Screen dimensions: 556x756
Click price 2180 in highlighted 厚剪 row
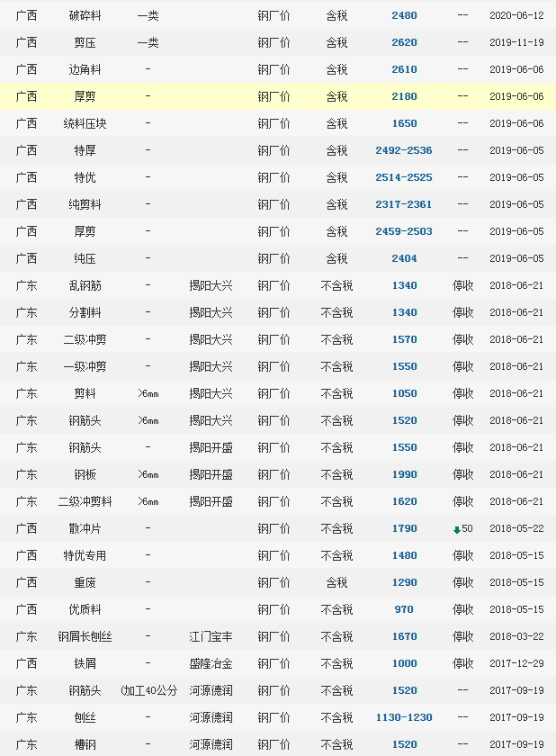click(x=404, y=96)
